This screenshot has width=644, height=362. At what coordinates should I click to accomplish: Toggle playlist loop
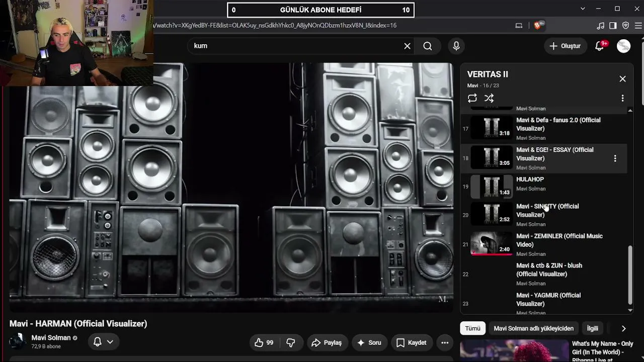point(472,98)
